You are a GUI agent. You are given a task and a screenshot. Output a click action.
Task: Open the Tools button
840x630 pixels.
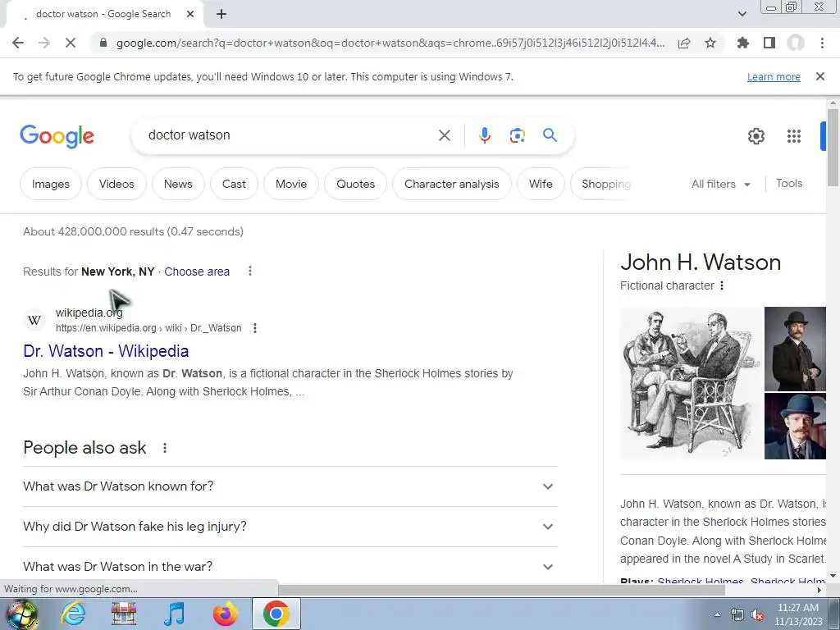click(789, 183)
